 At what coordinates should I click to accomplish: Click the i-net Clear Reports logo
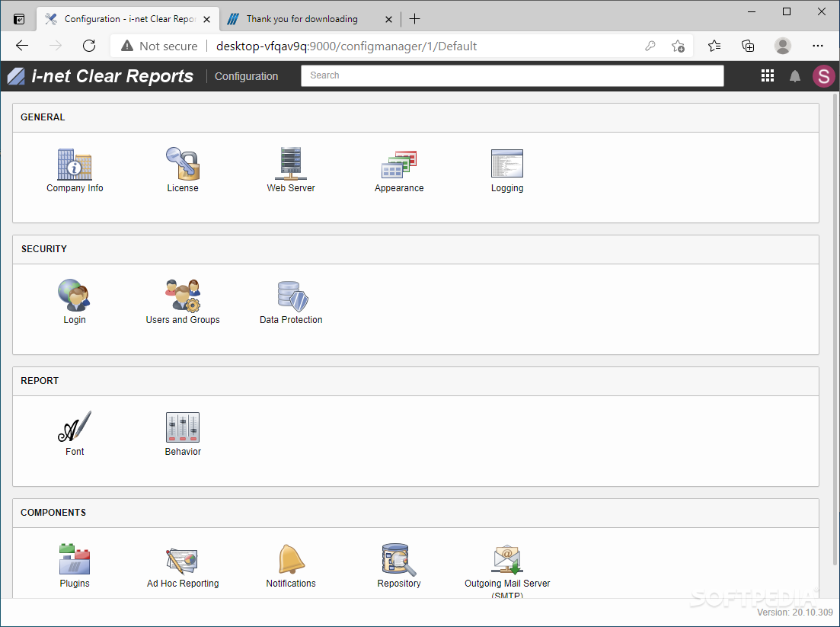[x=101, y=76]
